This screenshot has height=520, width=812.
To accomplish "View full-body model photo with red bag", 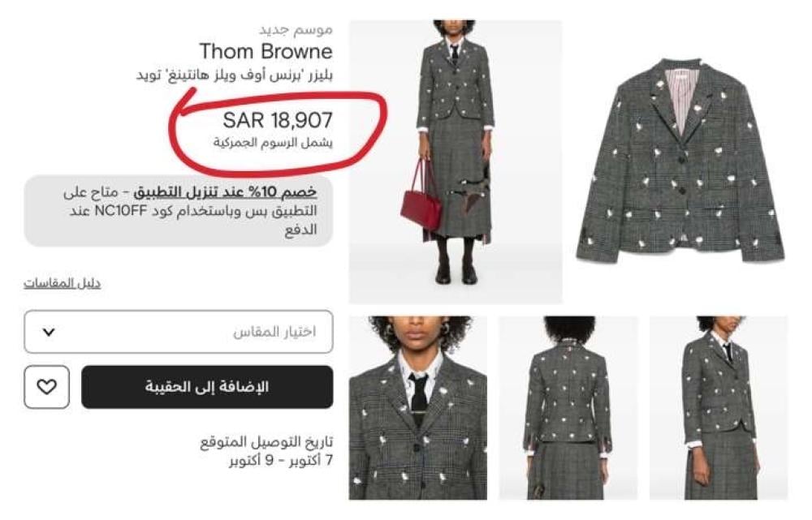I will pyautogui.click(x=456, y=161).
